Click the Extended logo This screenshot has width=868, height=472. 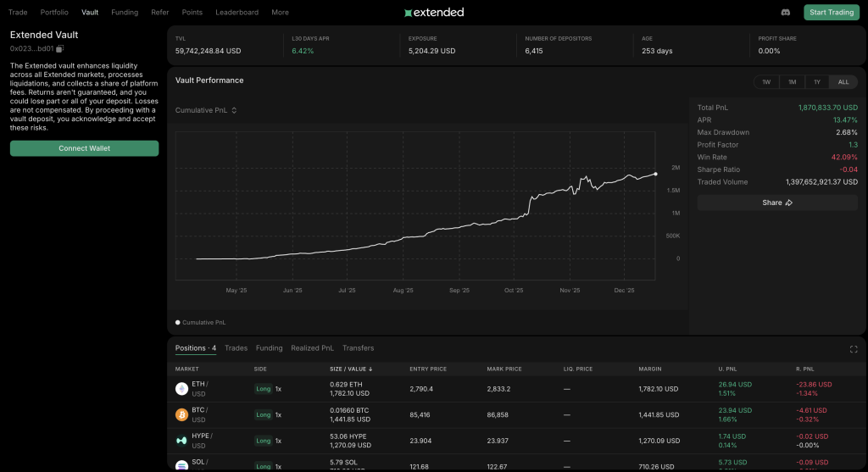click(x=434, y=13)
